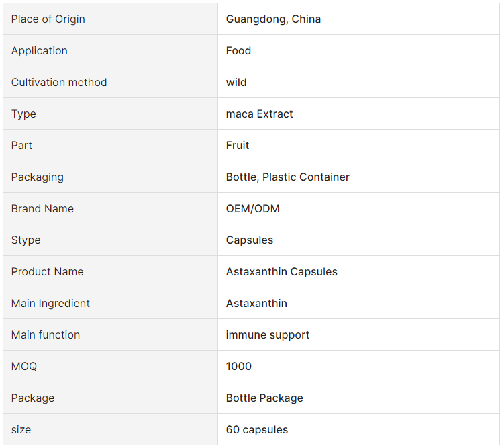
Task: Select the 'wild' cultivation value
Action: point(236,83)
